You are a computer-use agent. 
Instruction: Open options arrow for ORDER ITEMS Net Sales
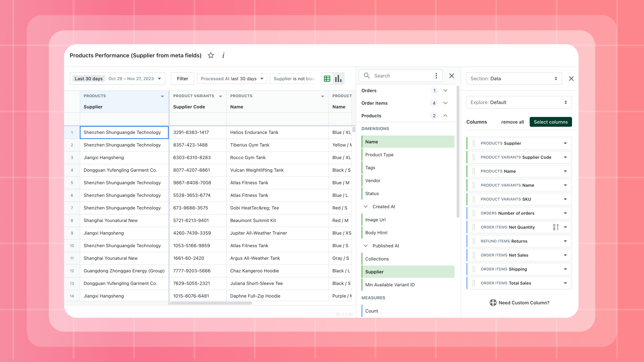pos(565,255)
